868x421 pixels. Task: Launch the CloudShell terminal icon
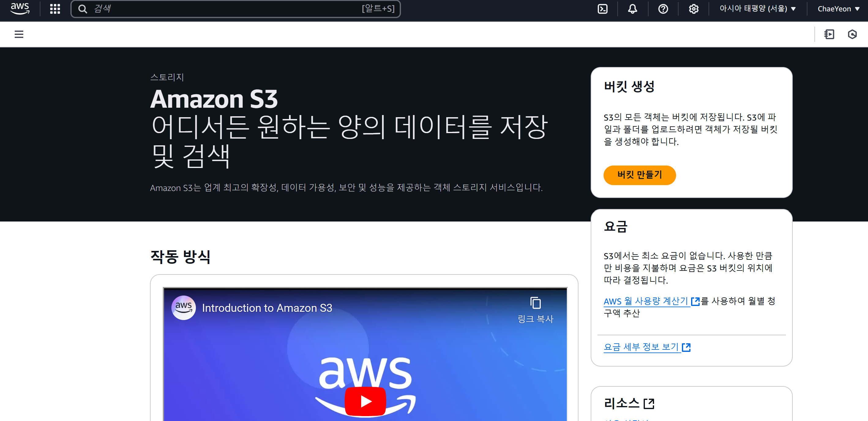coord(602,9)
